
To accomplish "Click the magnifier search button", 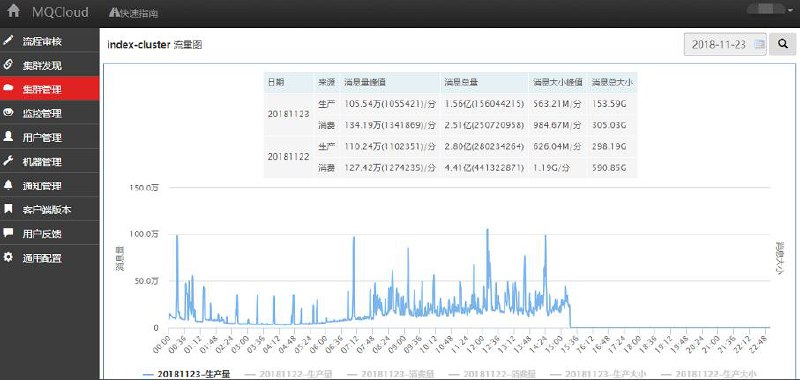I will 783,44.
